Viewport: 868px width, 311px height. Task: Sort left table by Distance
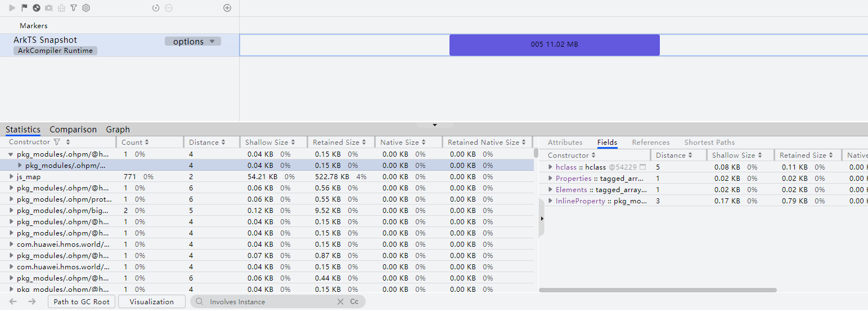223,143
